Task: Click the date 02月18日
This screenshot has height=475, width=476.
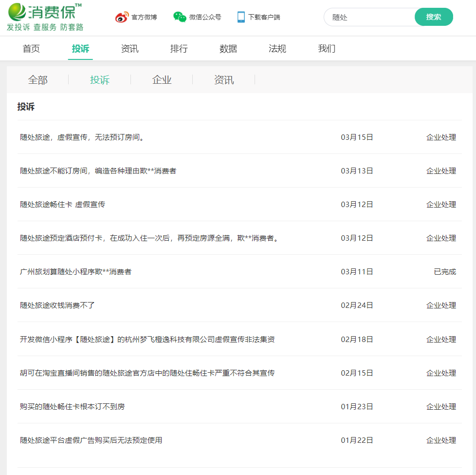Action: pyautogui.click(x=357, y=340)
